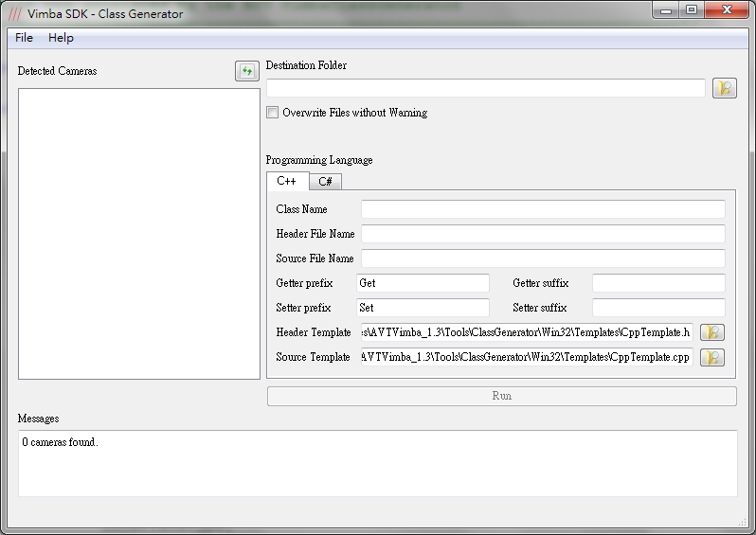756x535 pixels.
Task: Click the Setter suffix field
Action: pyautogui.click(x=658, y=308)
